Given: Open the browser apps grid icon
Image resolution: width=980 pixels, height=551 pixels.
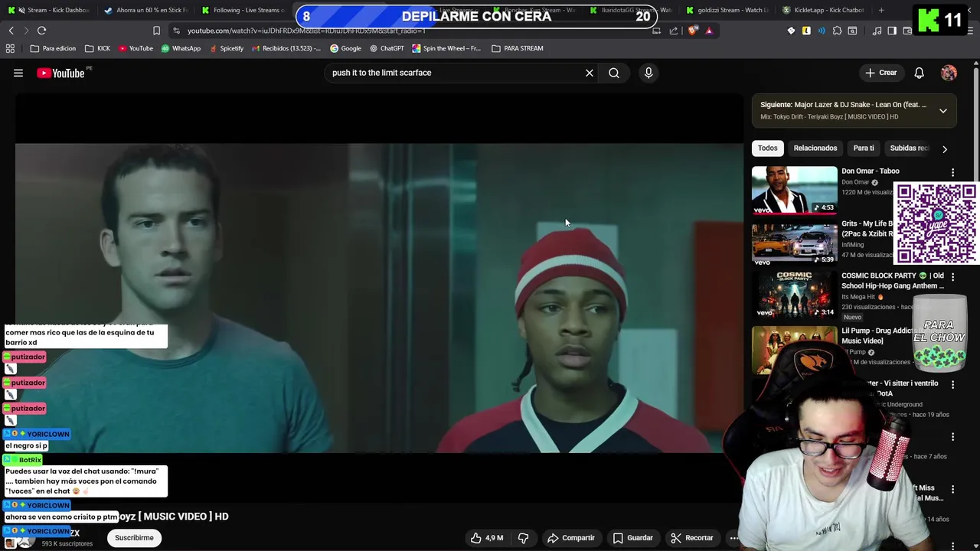Looking at the screenshot, I should (x=10, y=48).
